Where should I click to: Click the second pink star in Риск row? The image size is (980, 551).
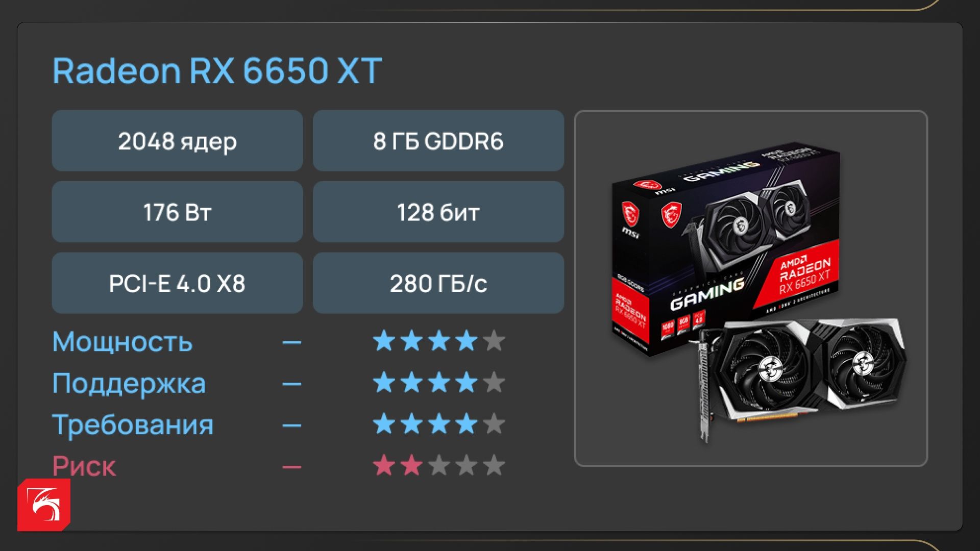tap(411, 466)
